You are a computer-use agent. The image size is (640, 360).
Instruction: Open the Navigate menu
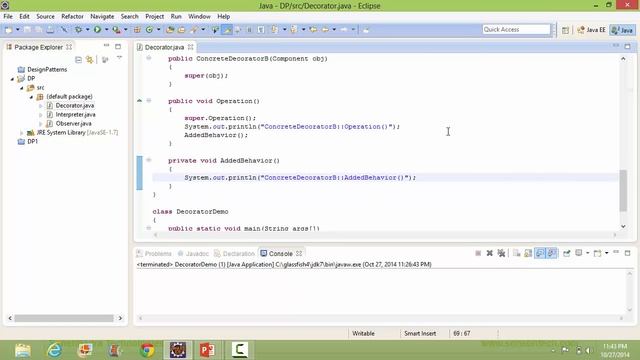click(x=102, y=16)
